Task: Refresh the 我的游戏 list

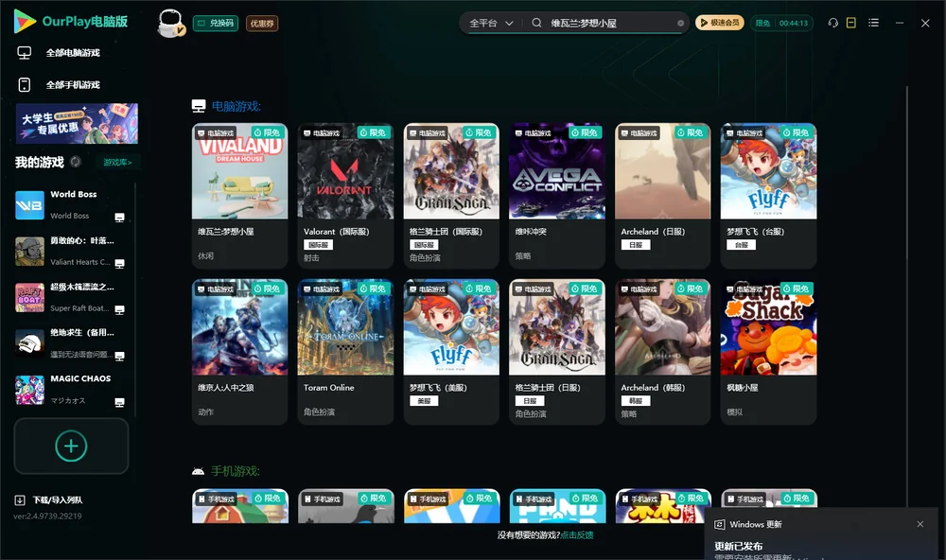Action: pos(76,162)
